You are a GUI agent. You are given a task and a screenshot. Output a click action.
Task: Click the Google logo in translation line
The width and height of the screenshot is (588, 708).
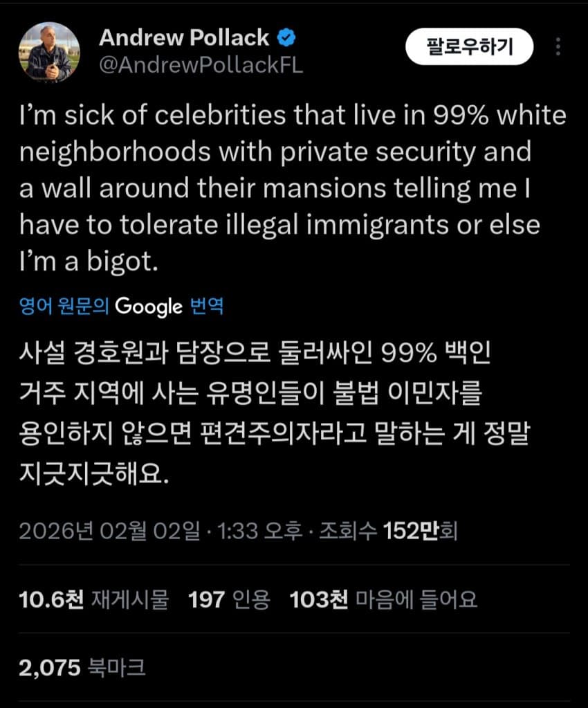[149, 306]
